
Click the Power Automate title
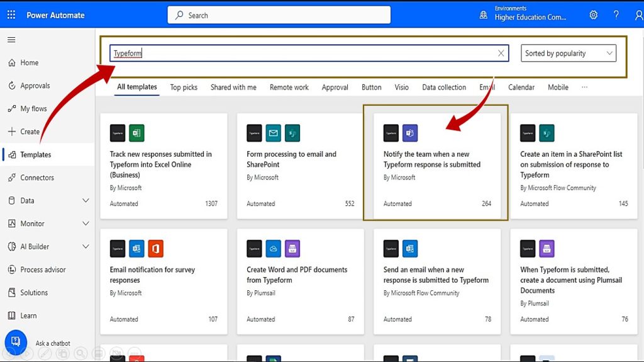tap(55, 15)
